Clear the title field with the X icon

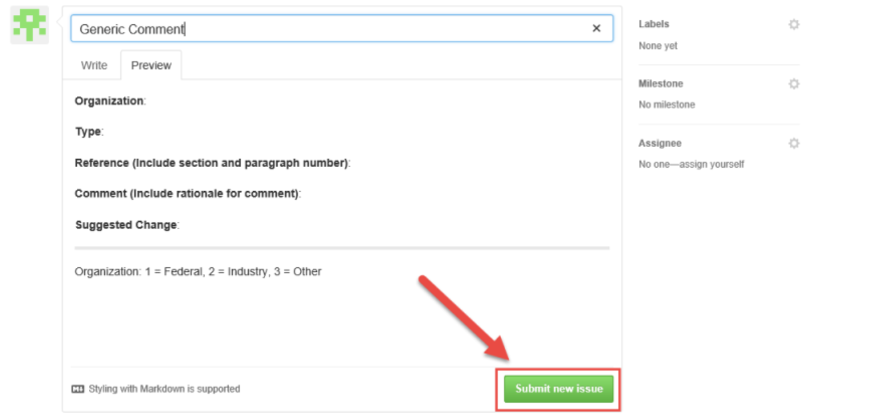(596, 29)
